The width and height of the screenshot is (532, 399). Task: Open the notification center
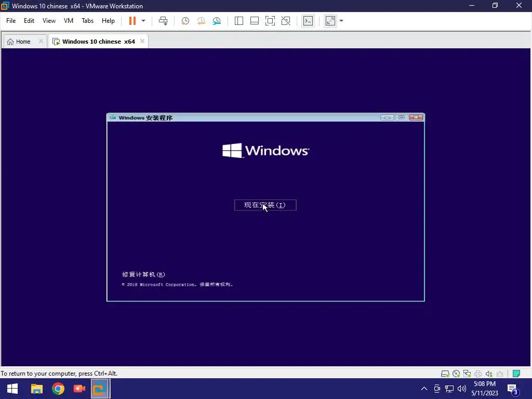tap(513, 389)
